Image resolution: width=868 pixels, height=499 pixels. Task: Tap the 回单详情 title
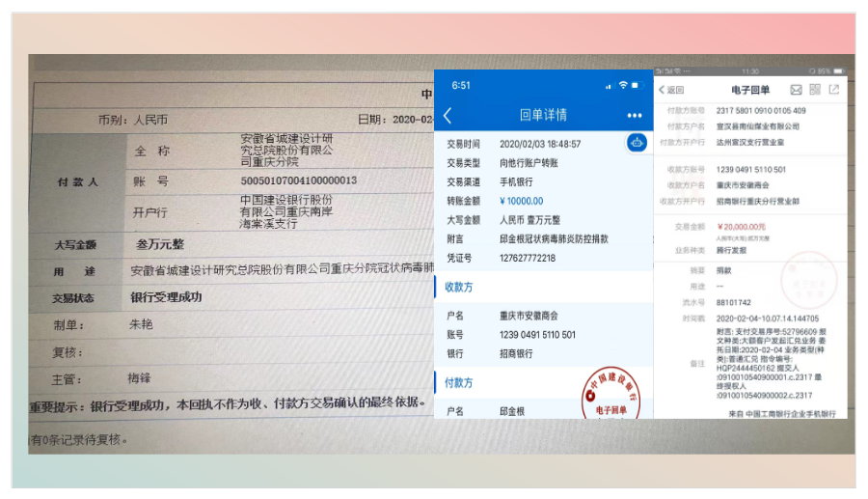tap(543, 115)
